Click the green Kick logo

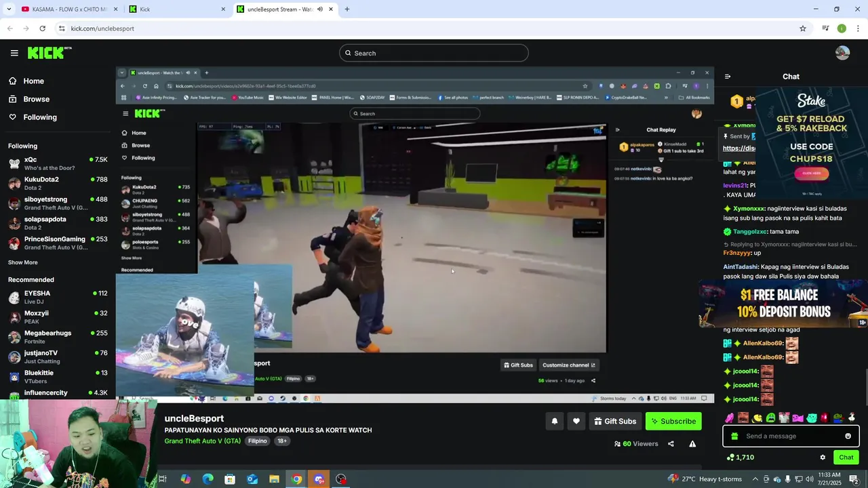50,53
